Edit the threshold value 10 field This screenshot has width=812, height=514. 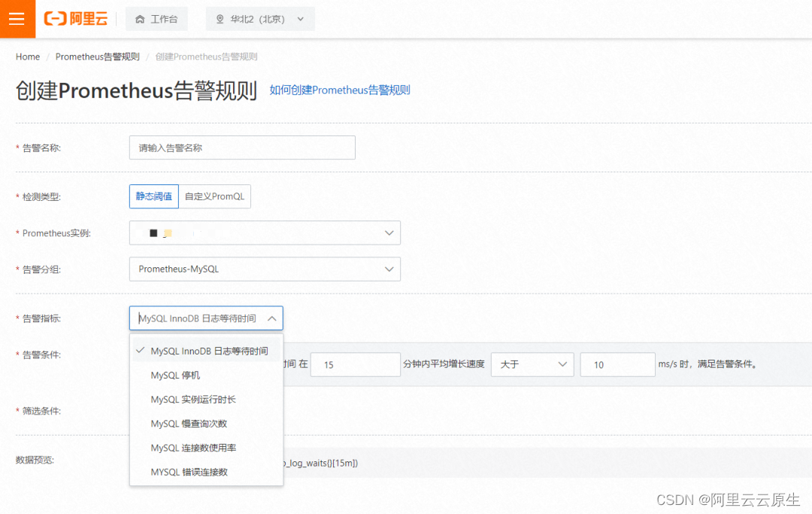click(618, 365)
